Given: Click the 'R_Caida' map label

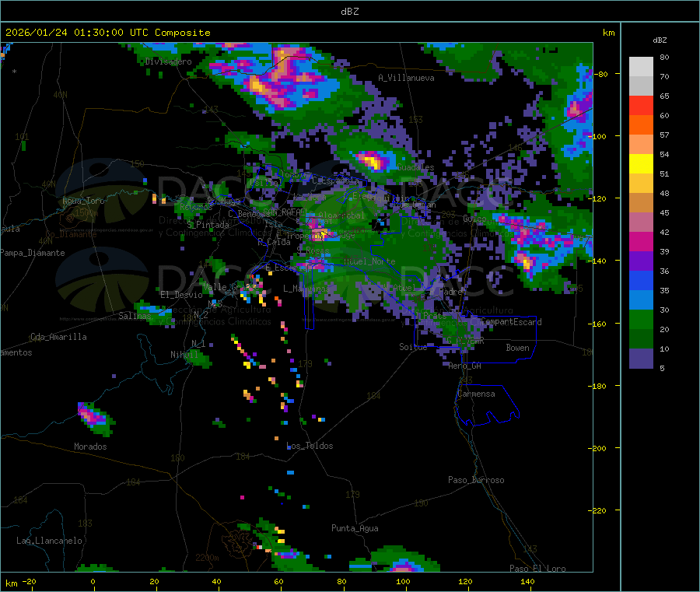Looking at the screenshot, I should point(274,242).
